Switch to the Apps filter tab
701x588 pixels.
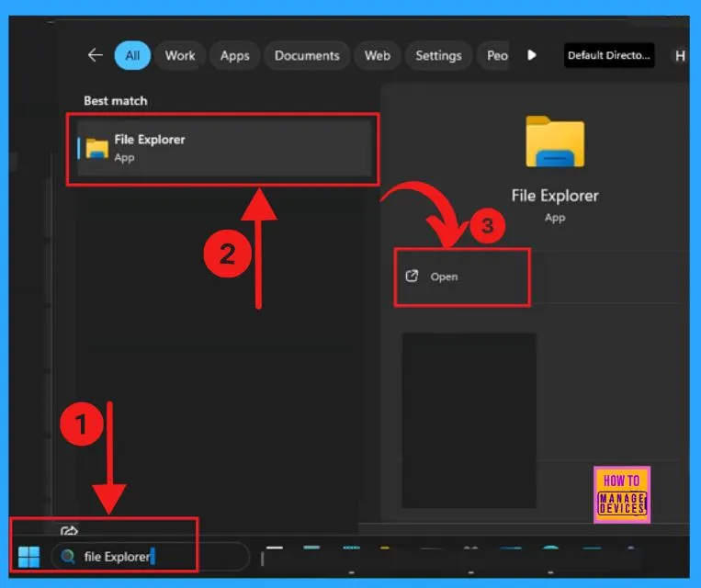click(x=234, y=55)
